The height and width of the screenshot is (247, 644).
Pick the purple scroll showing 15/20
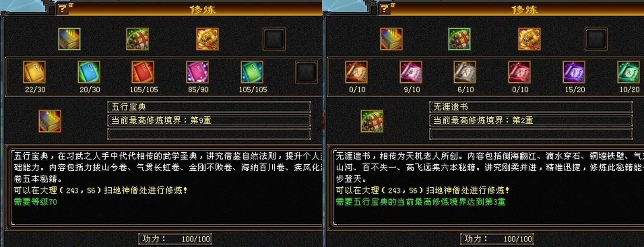pyautogui.click(x=574, y=72)
